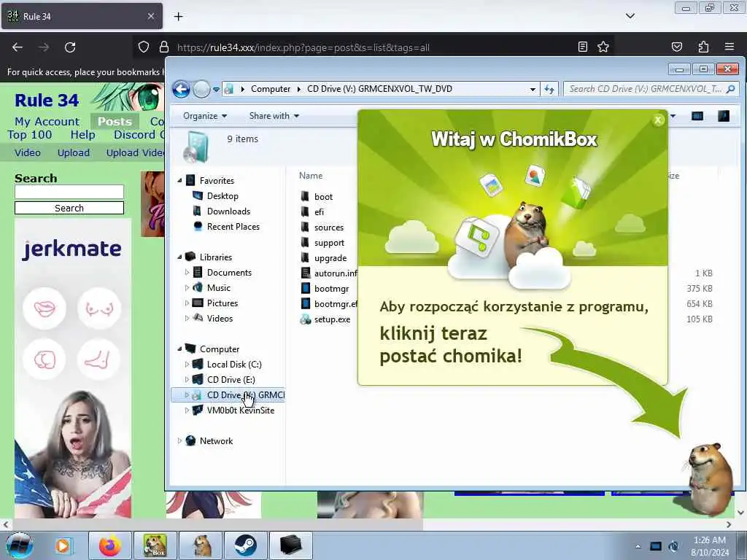Click the Windows Start orb

point(19,545)
